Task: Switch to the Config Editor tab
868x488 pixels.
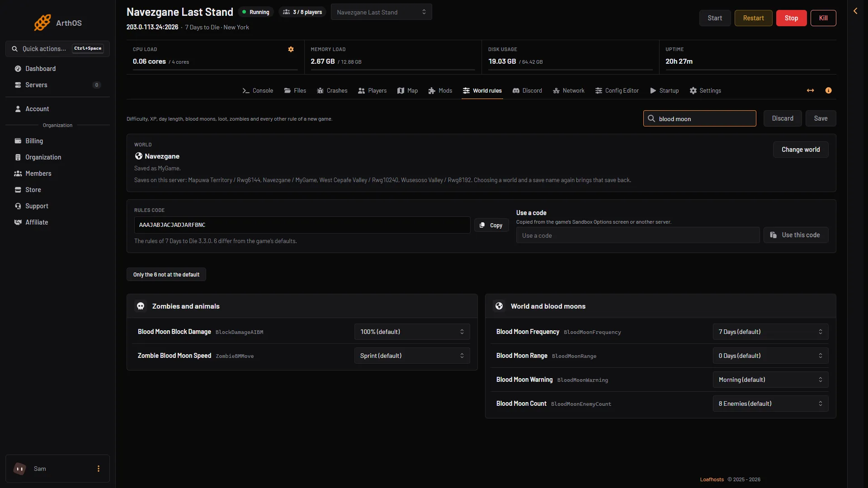Action: click(x=617, y=91)
